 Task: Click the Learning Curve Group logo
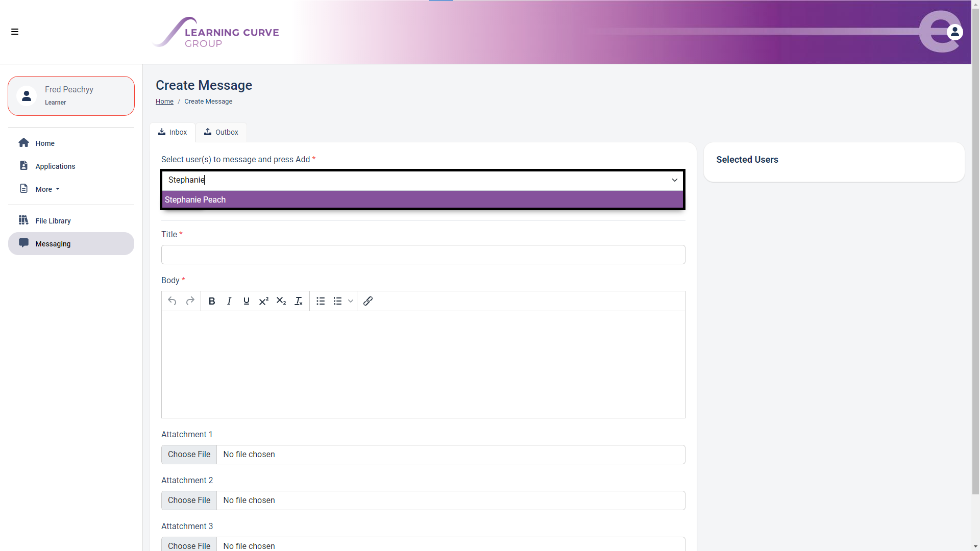216,32
